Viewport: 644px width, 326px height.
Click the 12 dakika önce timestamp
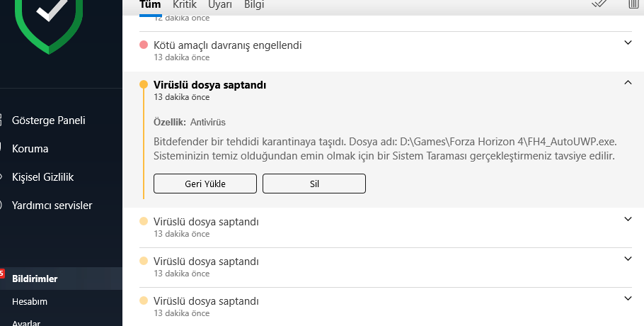pos(182,18)
